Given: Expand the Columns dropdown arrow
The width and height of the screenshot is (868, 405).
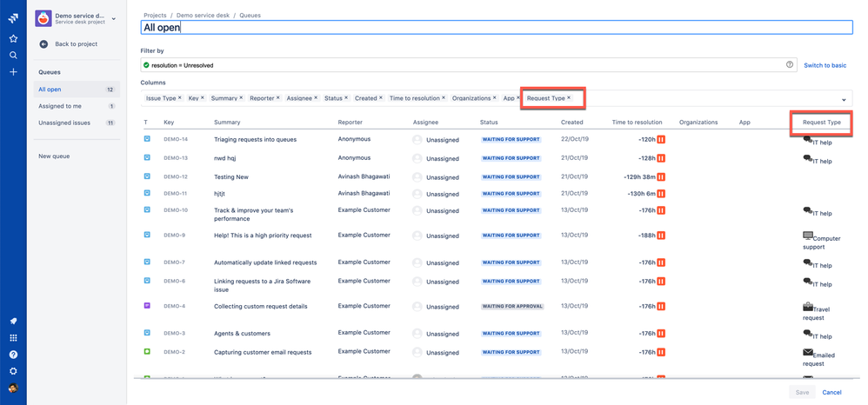Looking at the screenshot, I should point(843,99).
